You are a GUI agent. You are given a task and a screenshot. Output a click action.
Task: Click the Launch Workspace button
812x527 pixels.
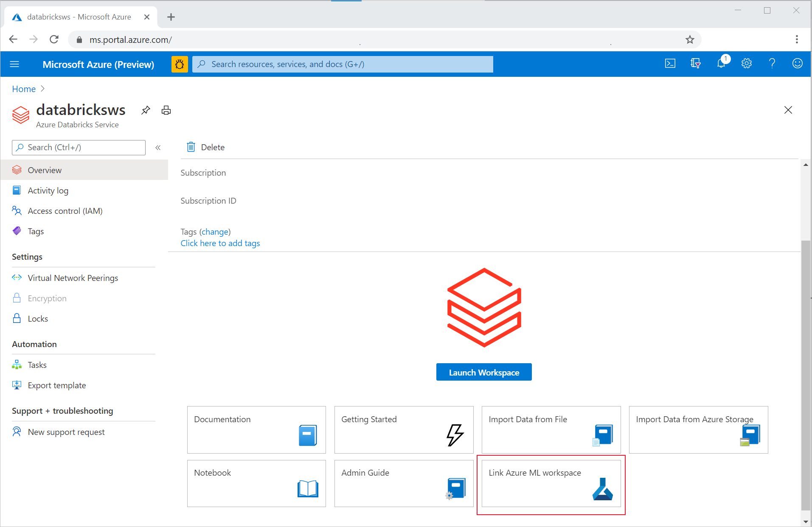point(483,372)
